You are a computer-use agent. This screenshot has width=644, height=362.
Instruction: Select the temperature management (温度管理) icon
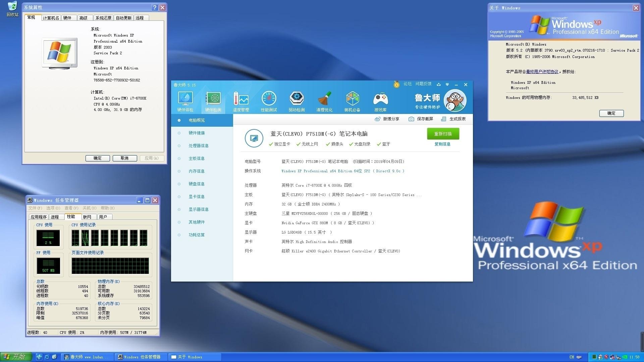tap(241, 99)
